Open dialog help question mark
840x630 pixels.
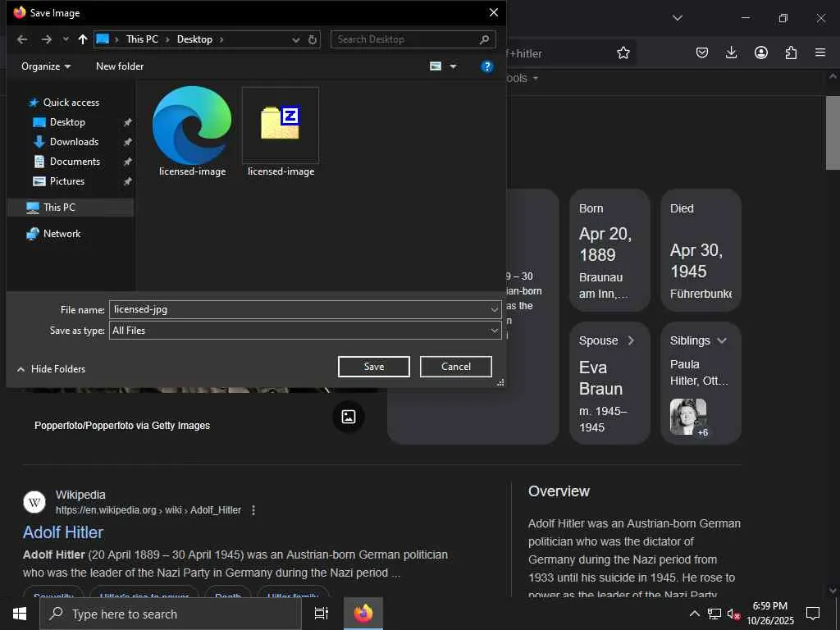click(487, 66)
